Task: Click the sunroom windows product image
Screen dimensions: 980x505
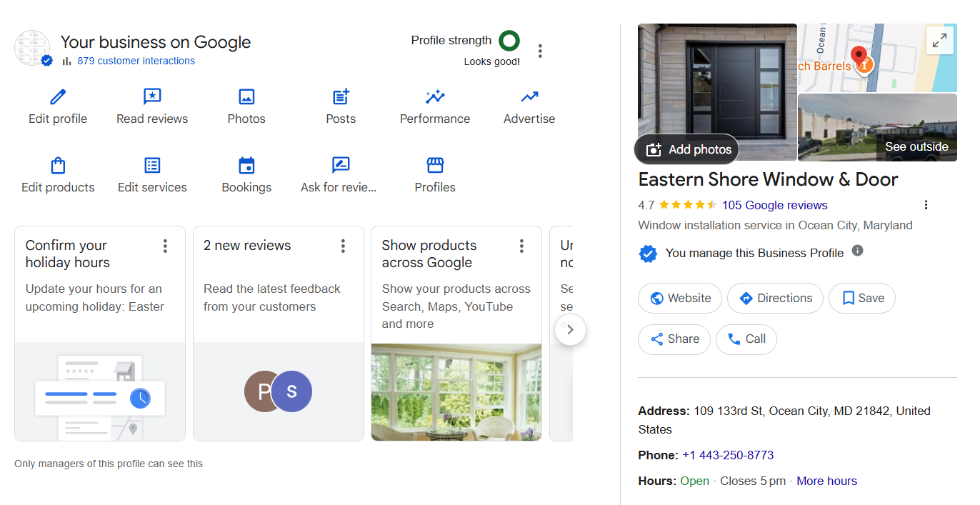Action: [x=456, y=391]
